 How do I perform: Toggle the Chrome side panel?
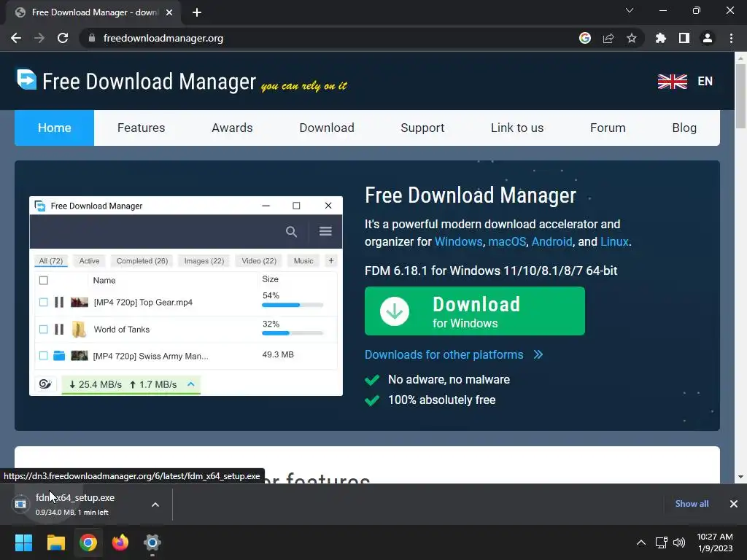(x=684, y=38)
